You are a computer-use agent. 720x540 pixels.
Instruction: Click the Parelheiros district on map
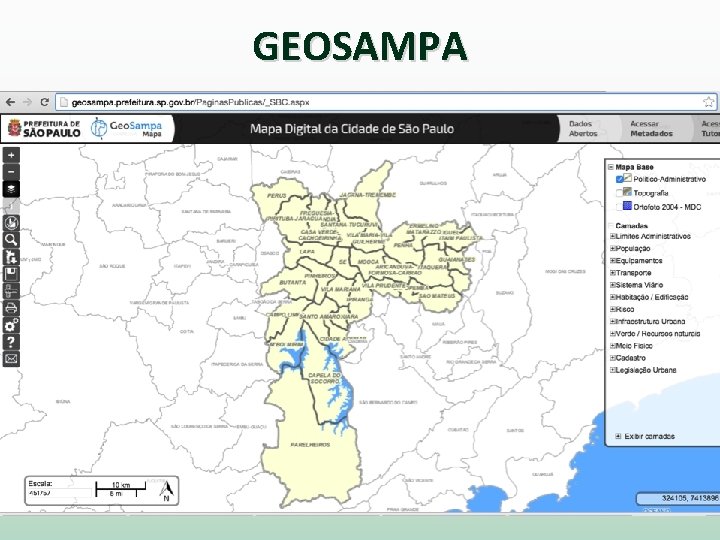tap(310, 444)
